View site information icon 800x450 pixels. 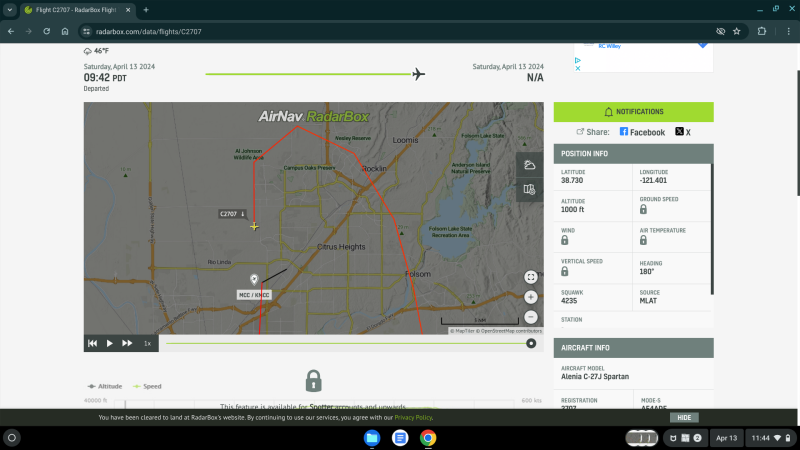click(87, 32)
